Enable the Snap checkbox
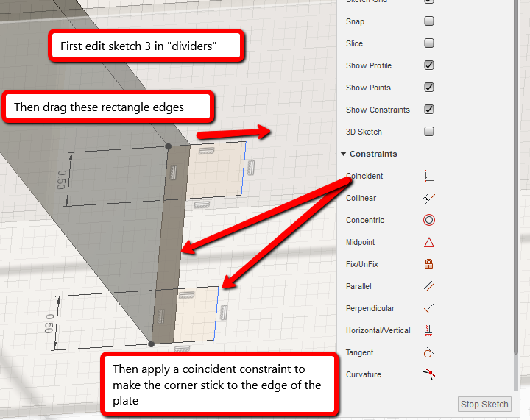Viewport: 530px width, 420px height. click(429, 21)
